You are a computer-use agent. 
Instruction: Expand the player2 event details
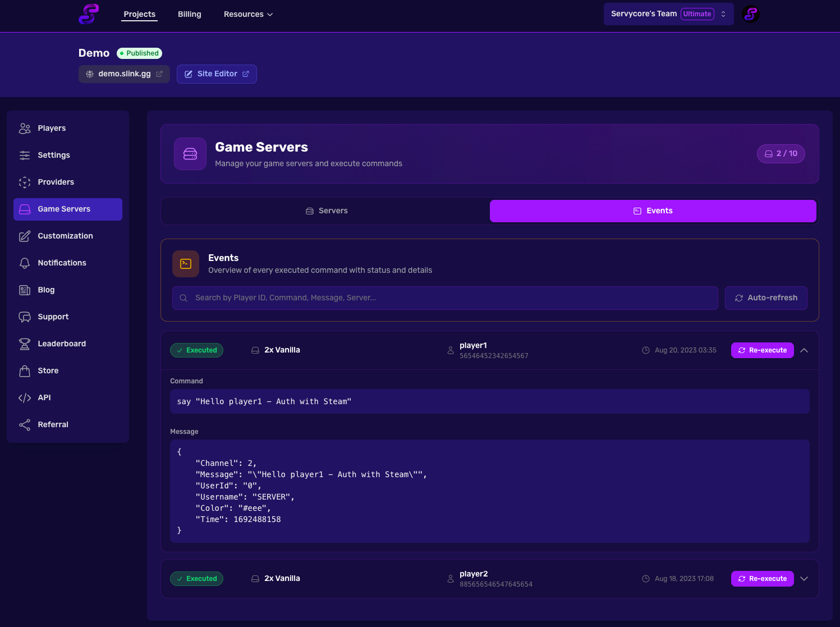[804, 579]
